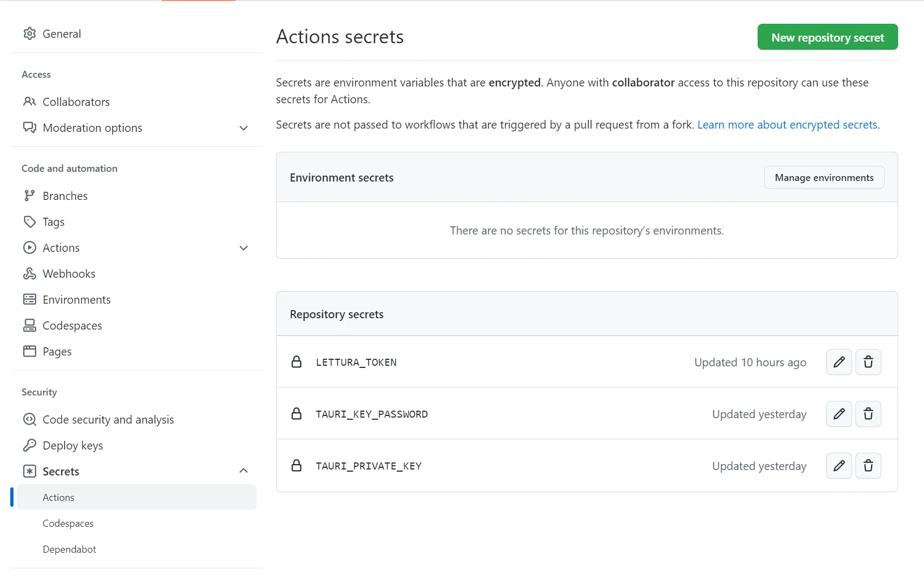Open Dependabot secrets page
This screenshot has height=577, width=924.
[x=69, y=549]
